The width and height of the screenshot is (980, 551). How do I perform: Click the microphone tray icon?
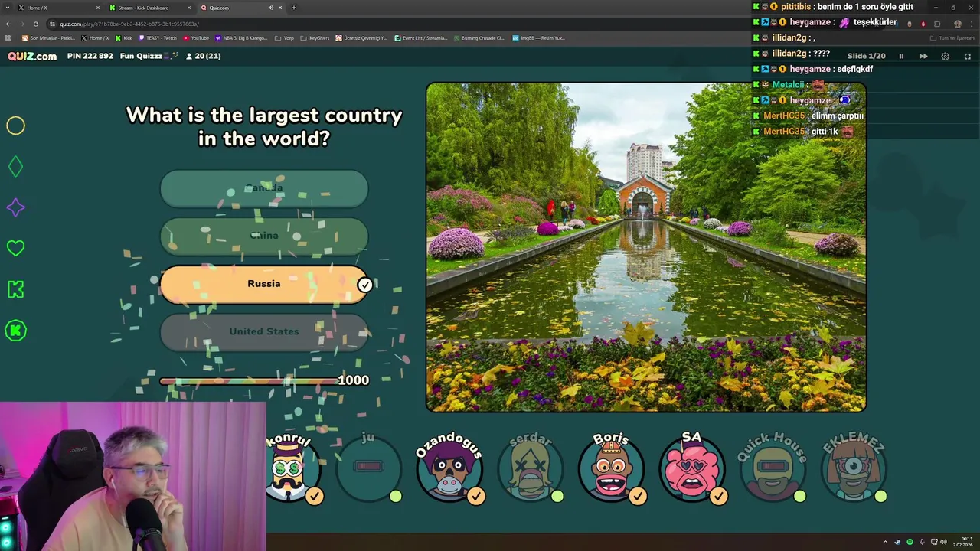pos(922,542)
